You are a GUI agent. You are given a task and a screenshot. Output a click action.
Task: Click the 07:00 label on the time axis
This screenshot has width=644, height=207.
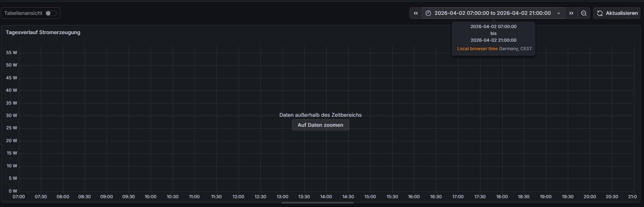(19, 197)
